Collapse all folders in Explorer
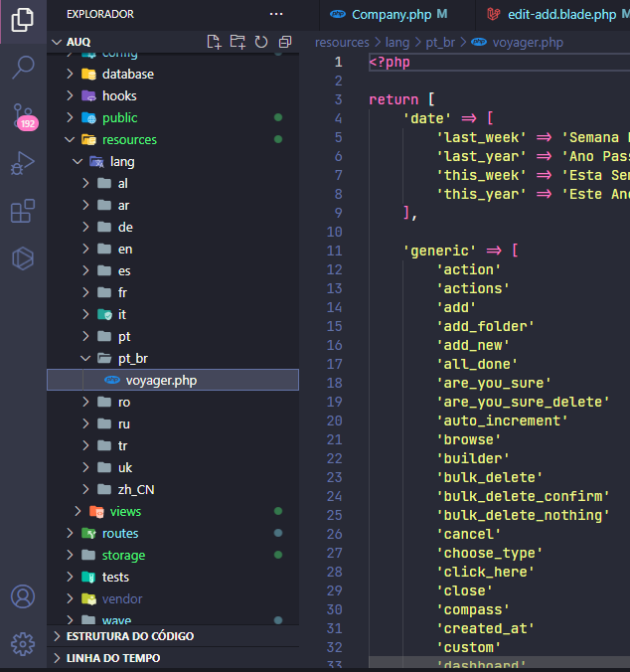The height and width of the screenshot is (672, 630). pyautogui.click(x=285, y=42)
